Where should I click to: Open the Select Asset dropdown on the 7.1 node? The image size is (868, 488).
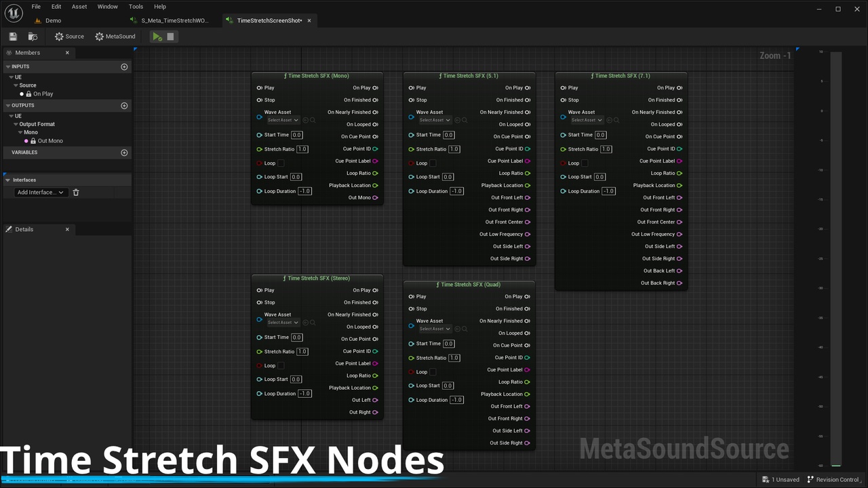(586, 120)
